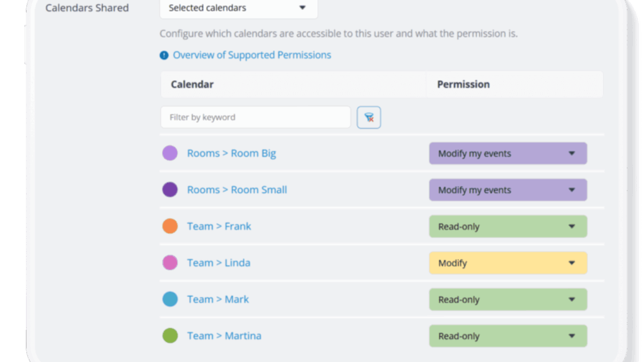Open Frank's Read-only permission dropdown
This screenshot has width=644, height=362.
click(508, 226)
